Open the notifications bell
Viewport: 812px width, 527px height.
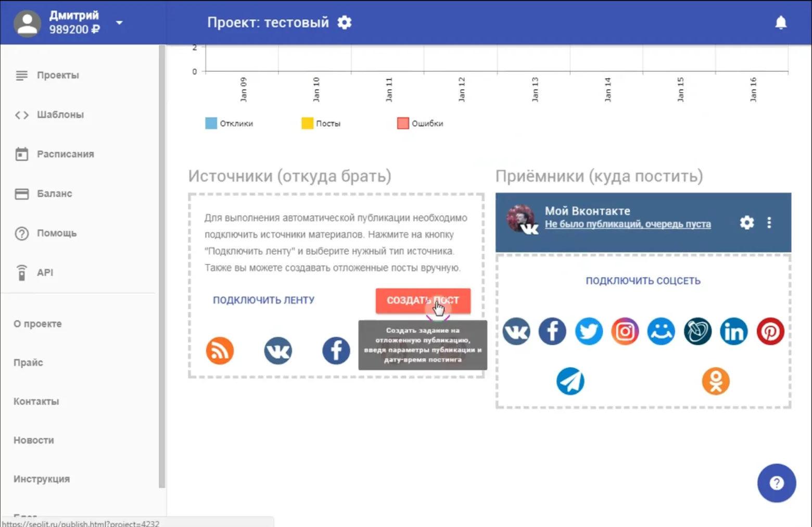(781, 22)
